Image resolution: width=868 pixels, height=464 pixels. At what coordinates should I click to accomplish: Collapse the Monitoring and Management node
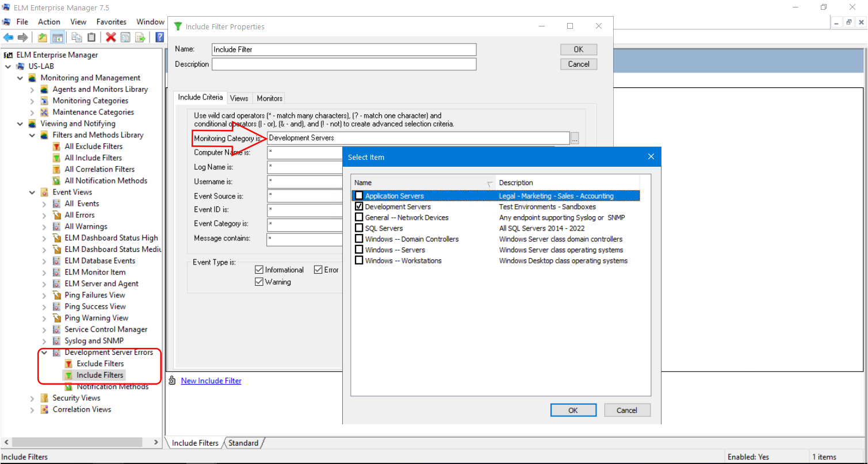point(20,78)
